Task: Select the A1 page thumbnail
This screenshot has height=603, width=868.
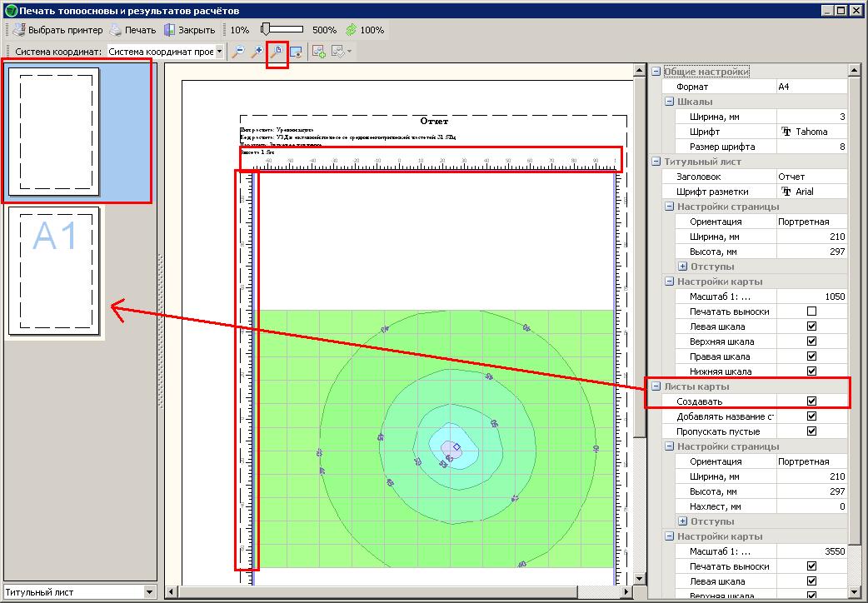Action: pyautogui.click(x=54, y=271)
